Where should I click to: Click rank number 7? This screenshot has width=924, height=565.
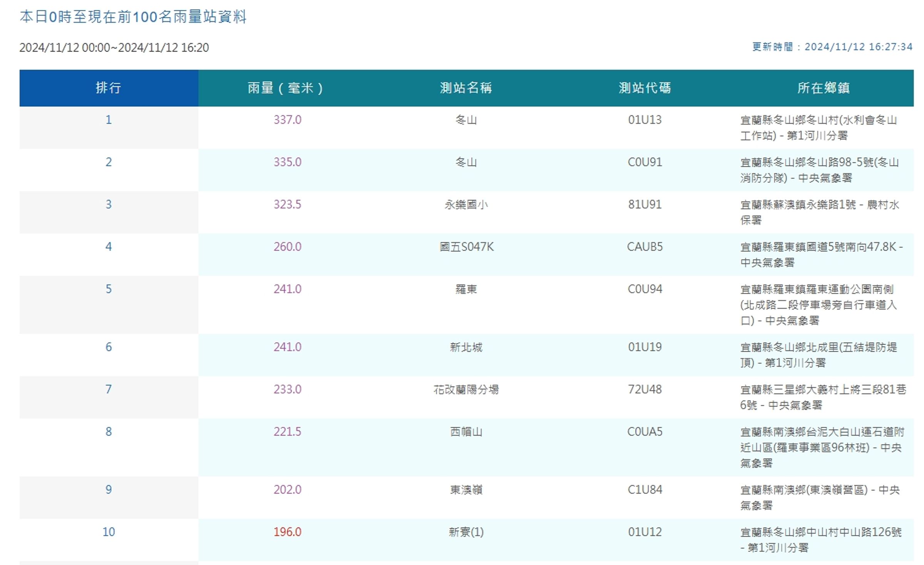click(109, 389)
